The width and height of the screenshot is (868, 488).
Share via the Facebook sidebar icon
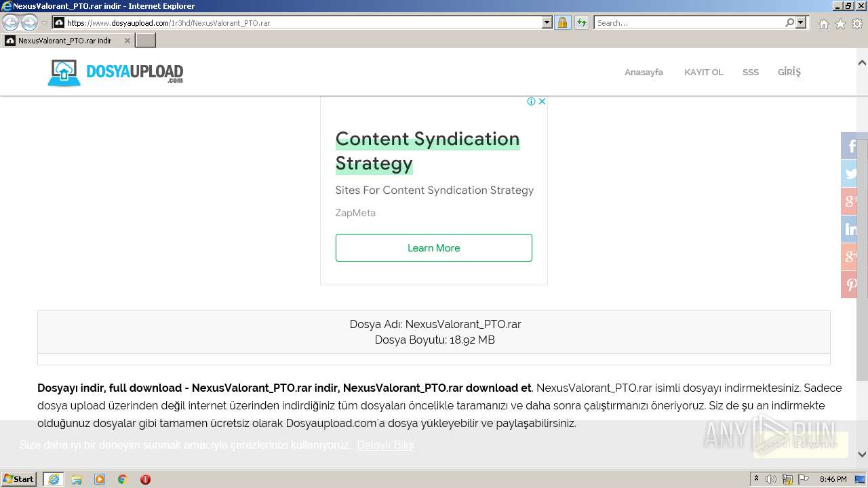850,146
